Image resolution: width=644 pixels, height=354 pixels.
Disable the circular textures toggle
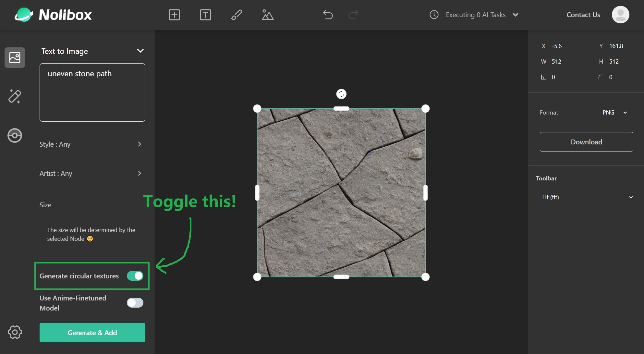pos(135,275)
